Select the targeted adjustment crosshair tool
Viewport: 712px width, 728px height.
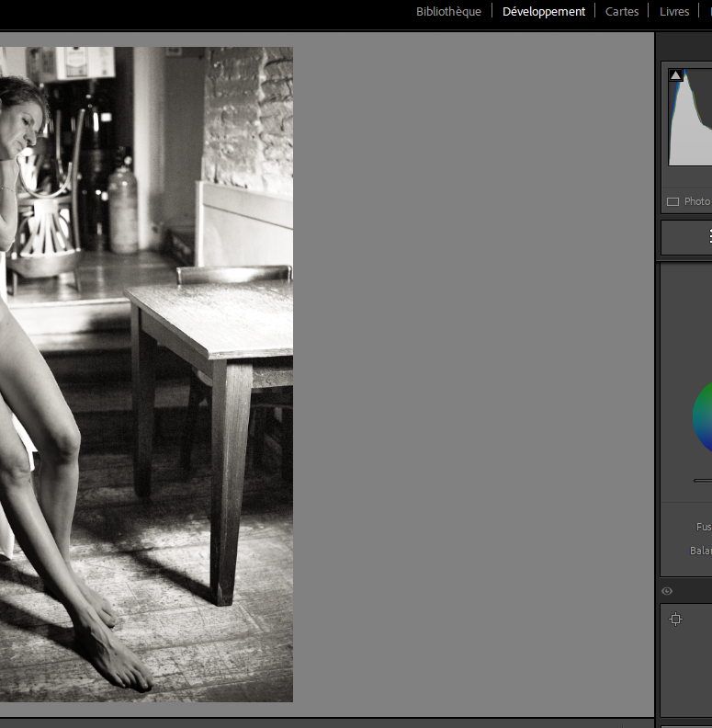click(x=675, y=620)
